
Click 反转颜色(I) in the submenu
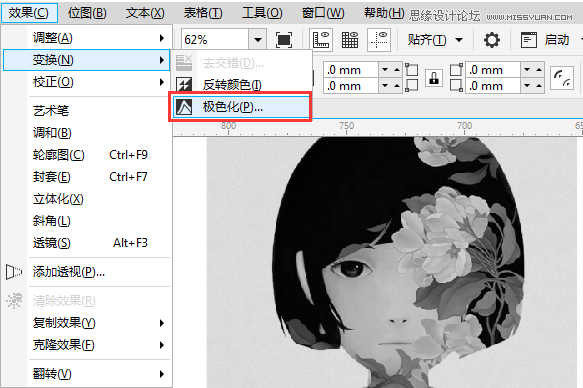(242, 85)
